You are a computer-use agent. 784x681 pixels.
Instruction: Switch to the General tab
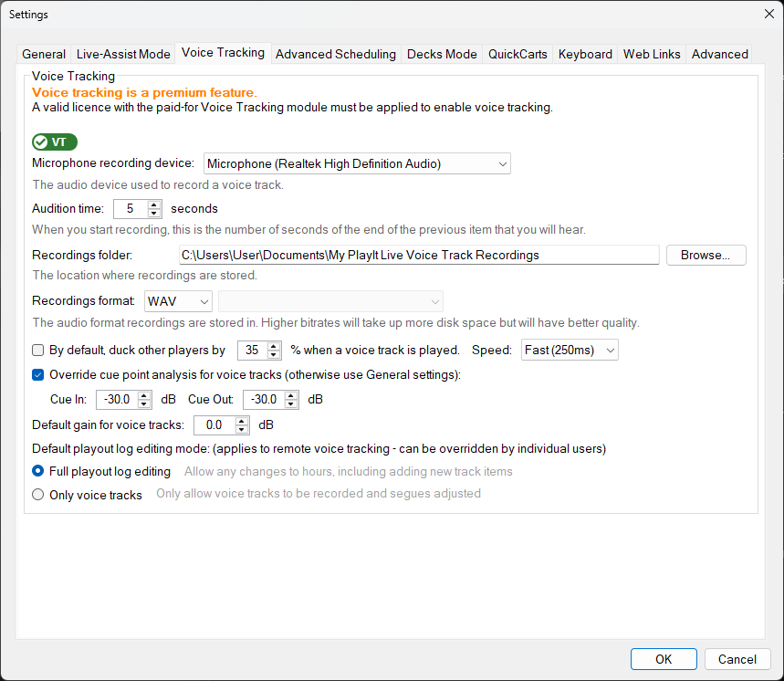click(44, 54)
